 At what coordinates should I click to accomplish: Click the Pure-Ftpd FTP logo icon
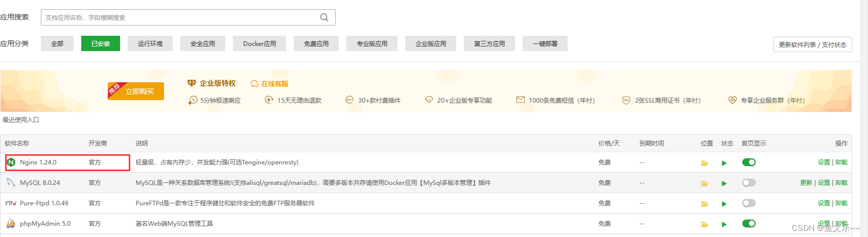click(11, 203)
